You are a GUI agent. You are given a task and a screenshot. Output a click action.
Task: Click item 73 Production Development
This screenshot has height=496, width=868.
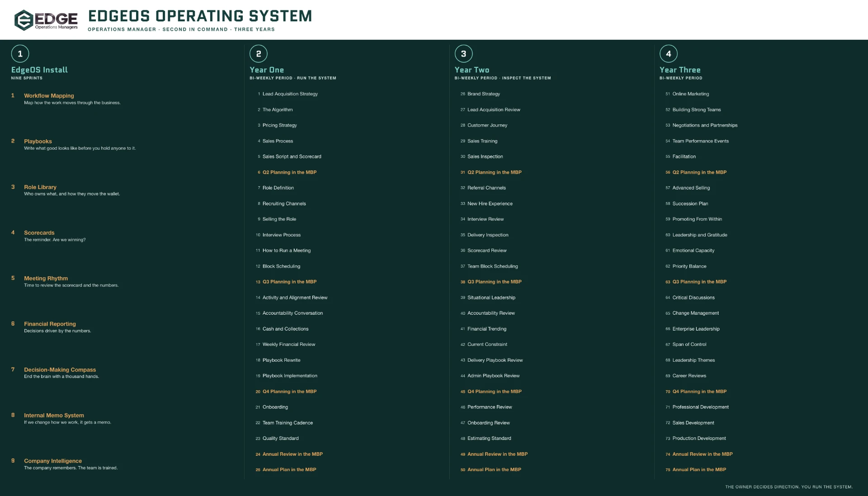pos(696,439)
